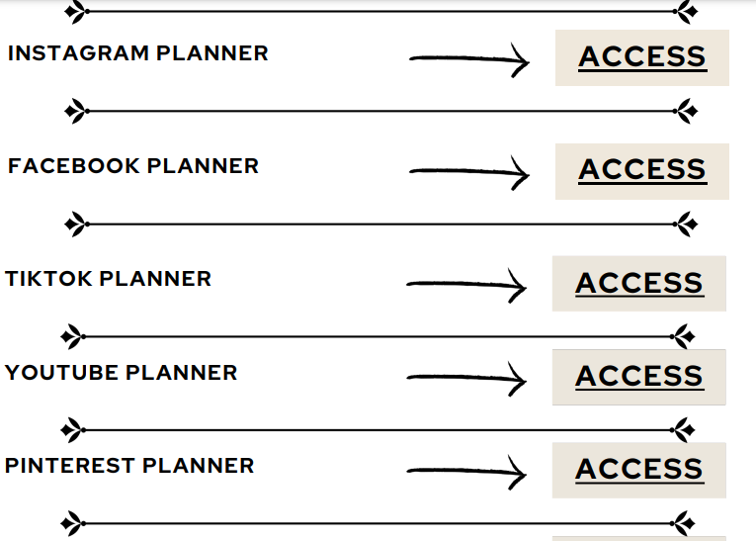Click the arrow next to YouTube Planner
Viewport: 756px width, 541px height.
click(x=466, y=379)
